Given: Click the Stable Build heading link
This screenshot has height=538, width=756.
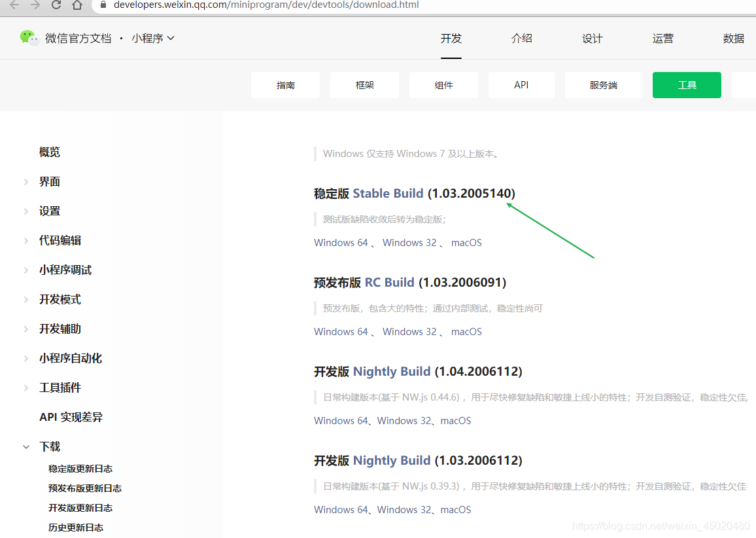Looking at the screenshot, I should click(388, 194).
